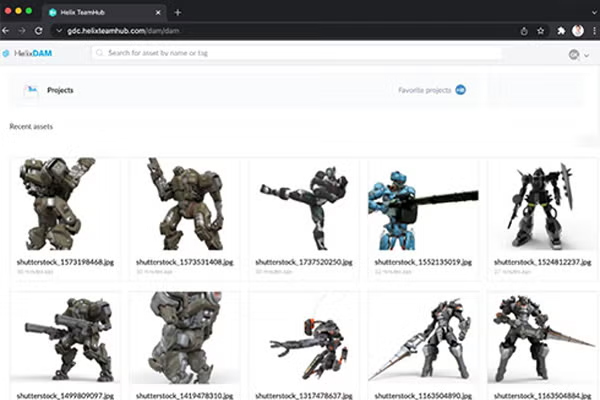Expand the tab search chevron at top right
Viewport: 600px width, 400px height.
point(594,12)
